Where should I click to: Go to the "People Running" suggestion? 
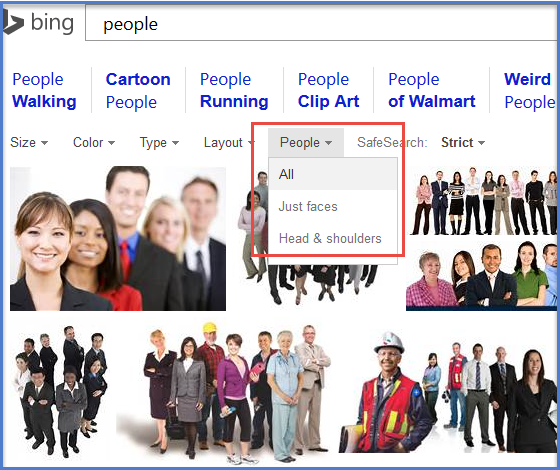point(234,90)
